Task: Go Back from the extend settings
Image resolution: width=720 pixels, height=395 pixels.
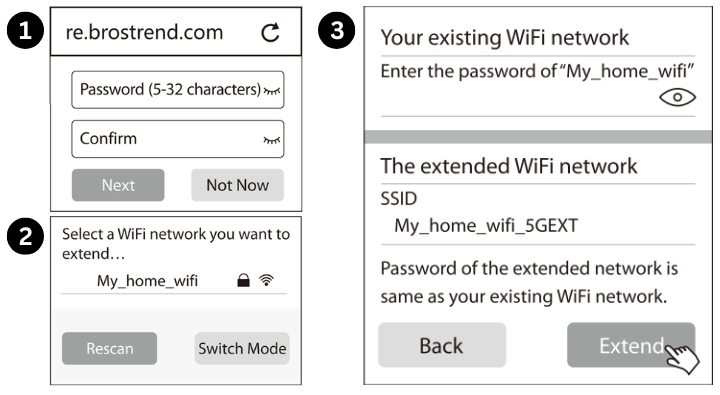Action: 442,345
